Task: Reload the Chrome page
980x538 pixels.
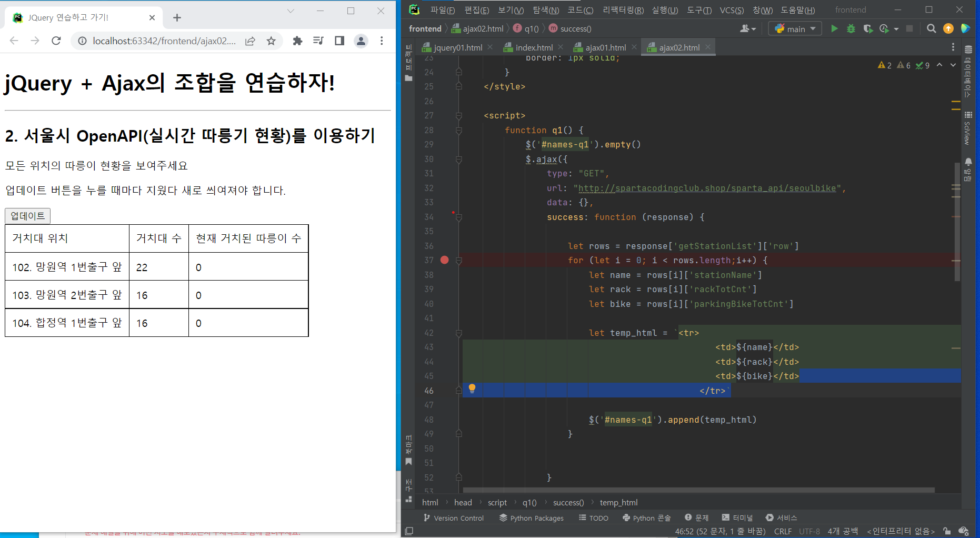Action: coord(56,41)
